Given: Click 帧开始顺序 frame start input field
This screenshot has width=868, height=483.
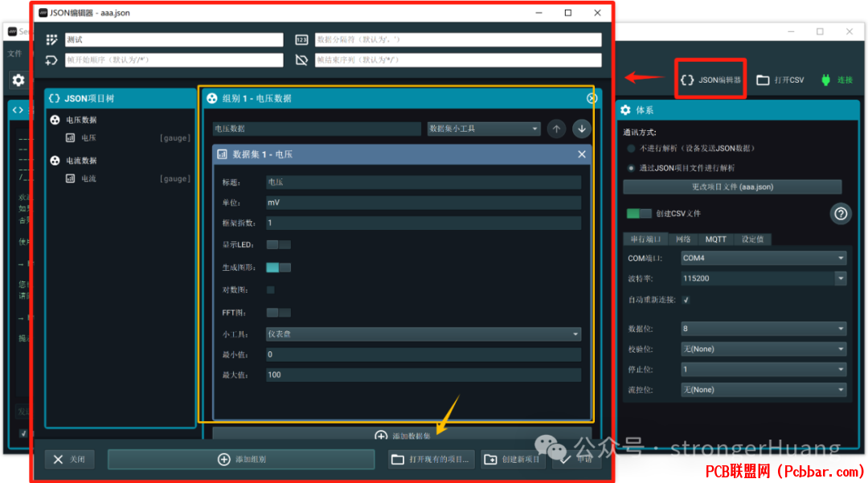Looking at the screenshot, I should click(x=174, y=59).
